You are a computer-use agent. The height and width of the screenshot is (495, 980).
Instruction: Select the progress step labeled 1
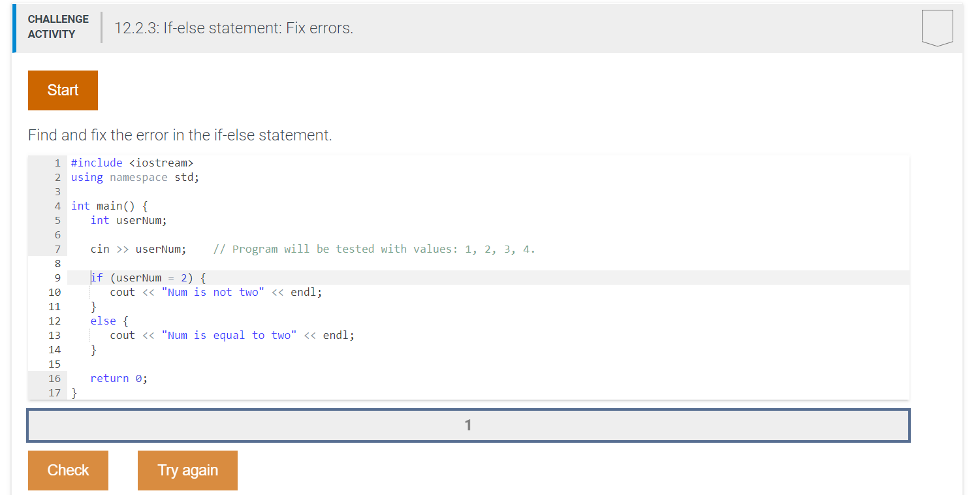[467, 424]
